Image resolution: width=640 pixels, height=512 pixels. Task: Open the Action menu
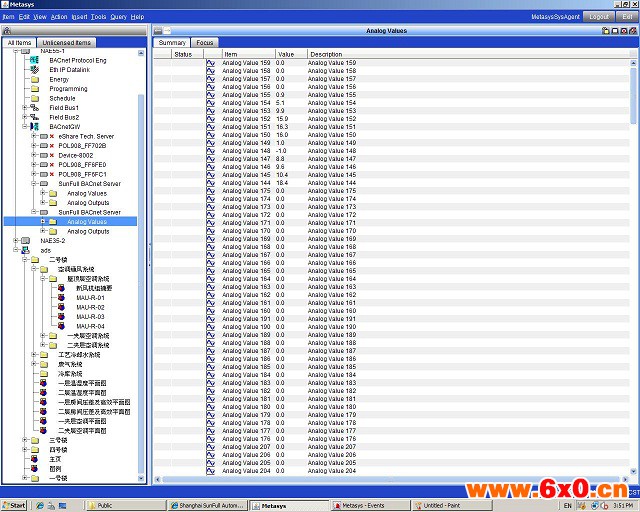[x=59, y=17]
